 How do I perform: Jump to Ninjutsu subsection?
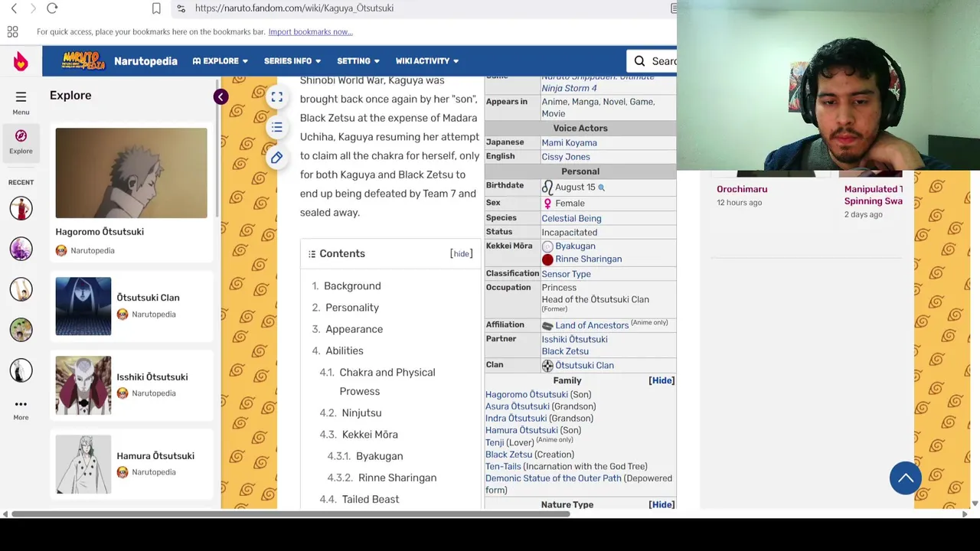point(361,413)
